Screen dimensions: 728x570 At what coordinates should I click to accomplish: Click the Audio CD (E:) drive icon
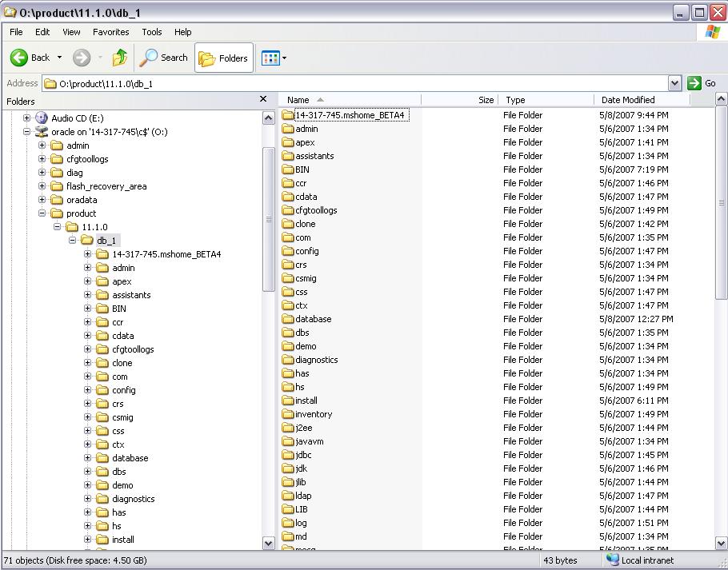click(42, 118)
